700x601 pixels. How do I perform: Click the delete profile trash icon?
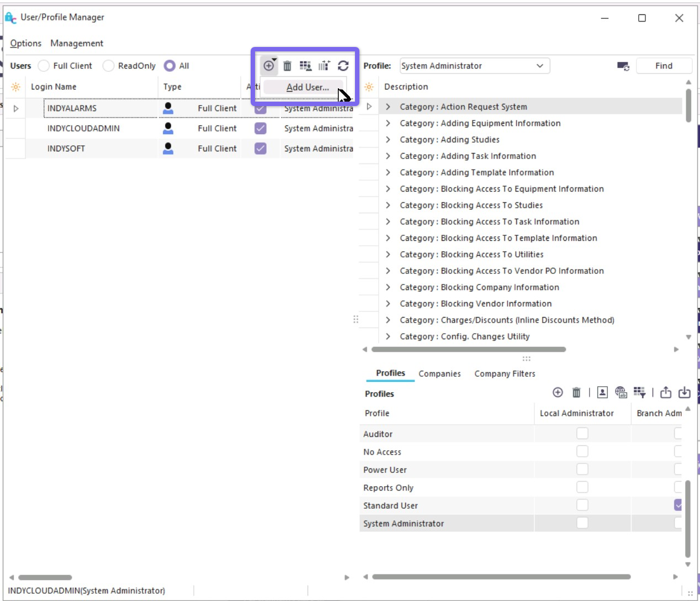(x=576, y=392)
